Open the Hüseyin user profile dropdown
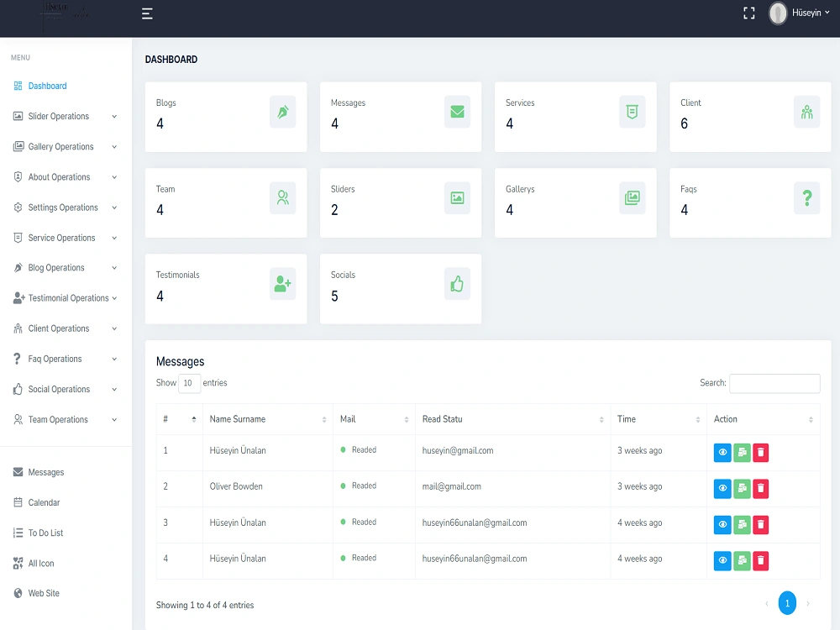Screen dimensions: 840x630 tap(811, 13)
